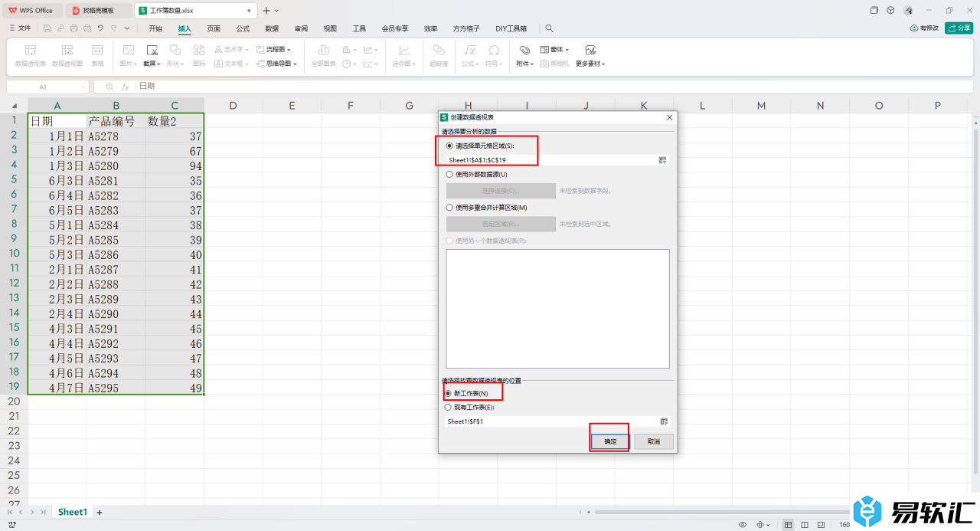Click the All Charts (全部图表) icon
Screen dimensions: 980x531
323,50
